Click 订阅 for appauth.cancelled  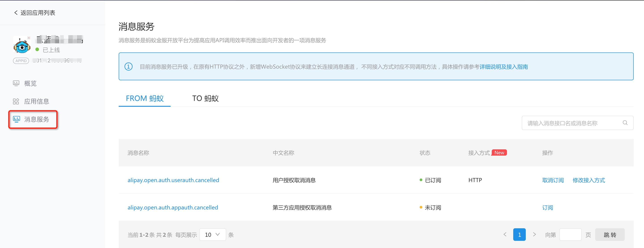tap(547, 207)
